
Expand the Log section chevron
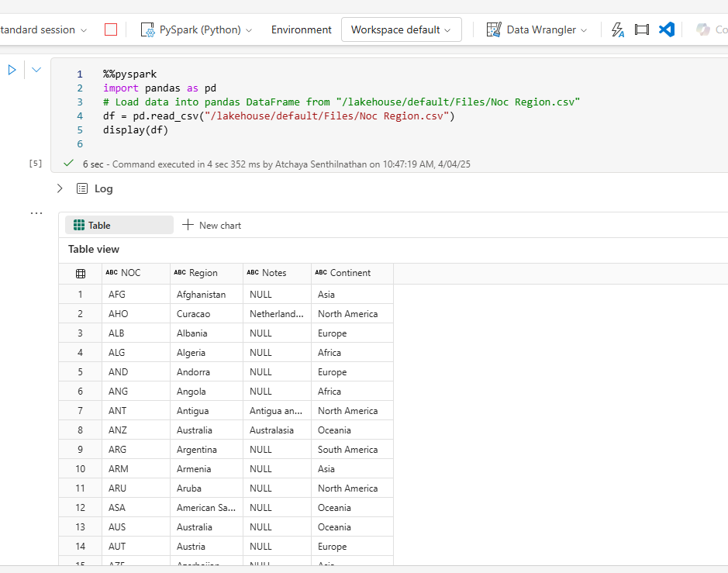60,188
